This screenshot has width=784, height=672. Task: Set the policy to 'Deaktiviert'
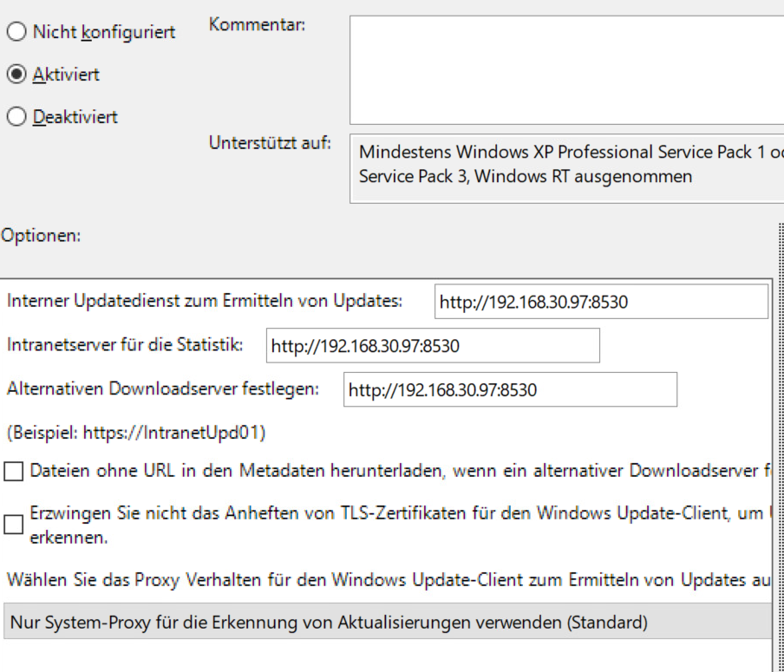[x=16, y=117]
